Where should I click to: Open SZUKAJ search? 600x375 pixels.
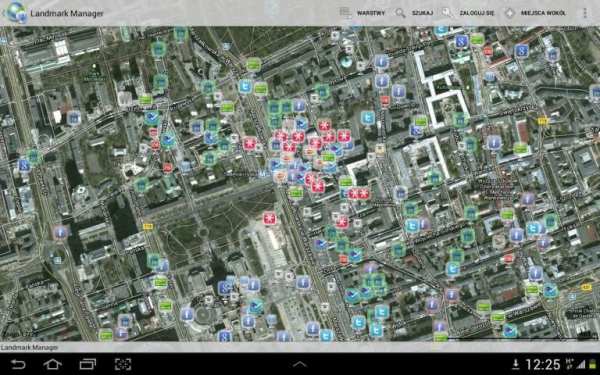coord(414,13)
